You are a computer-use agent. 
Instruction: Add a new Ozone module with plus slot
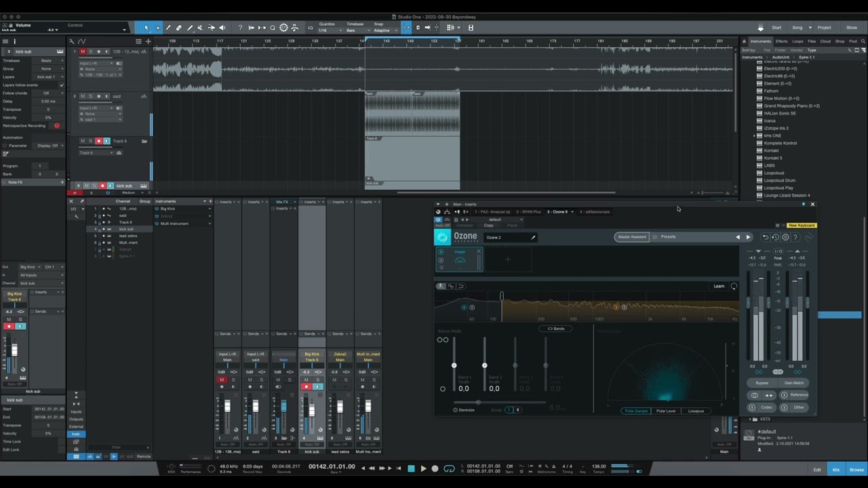[508, 259]
